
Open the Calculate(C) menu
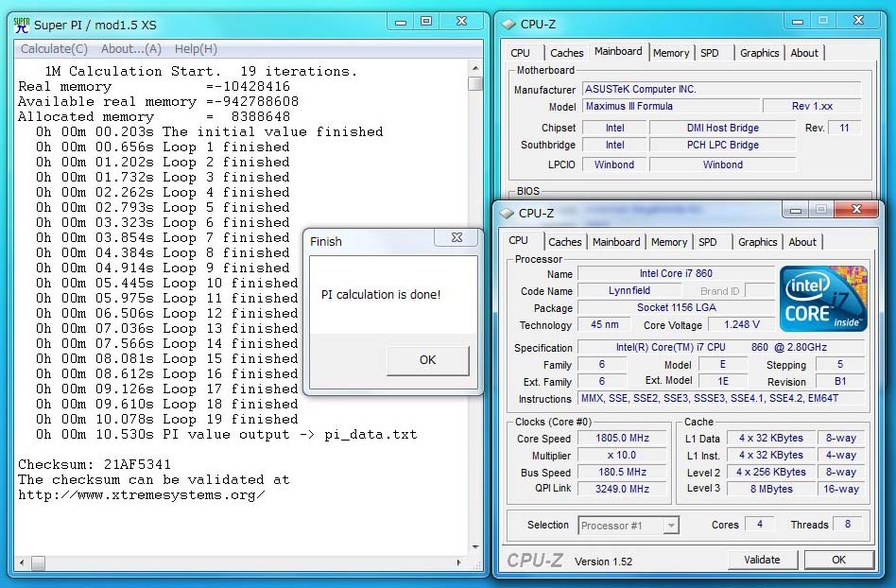click(x=54, y=49)
